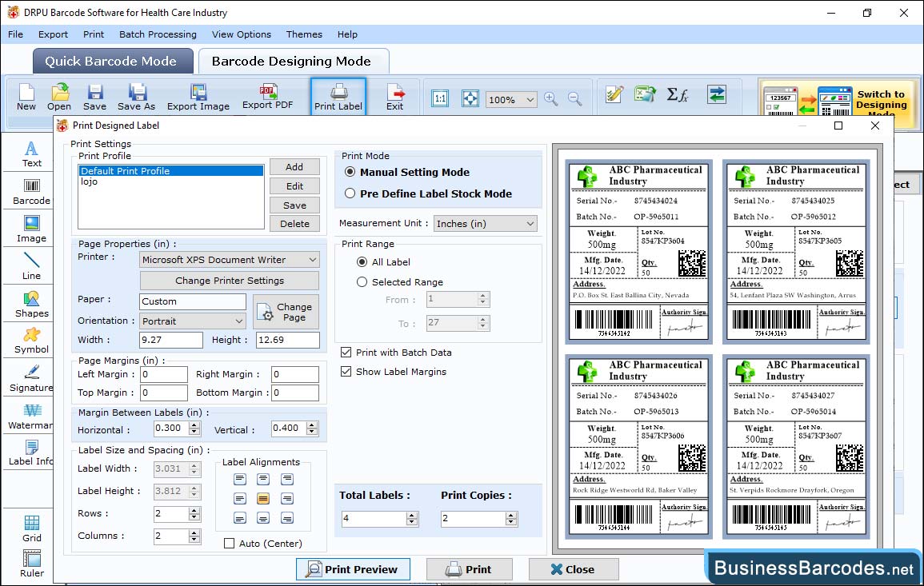This screenshot has width=924, height=586.
Task: Click the Export PDF icon
Action: point(267,98)
